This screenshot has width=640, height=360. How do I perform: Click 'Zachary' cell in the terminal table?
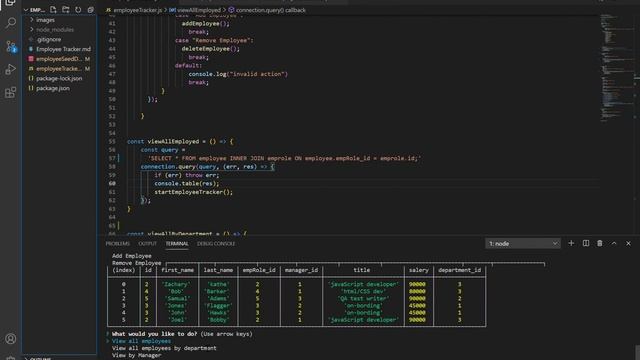176,284
